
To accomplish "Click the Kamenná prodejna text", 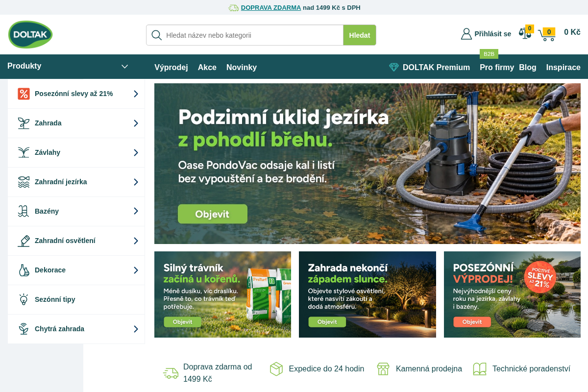I will [429, 369].
